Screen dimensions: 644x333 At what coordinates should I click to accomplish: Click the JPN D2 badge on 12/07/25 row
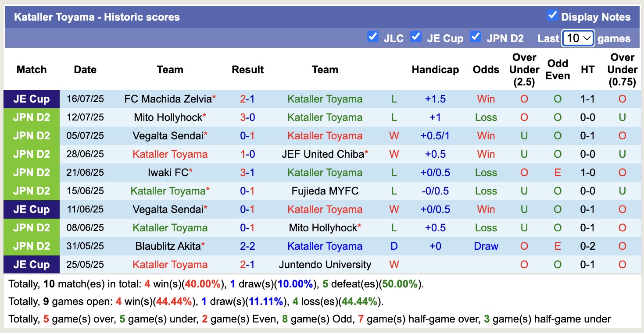(31, 117)
